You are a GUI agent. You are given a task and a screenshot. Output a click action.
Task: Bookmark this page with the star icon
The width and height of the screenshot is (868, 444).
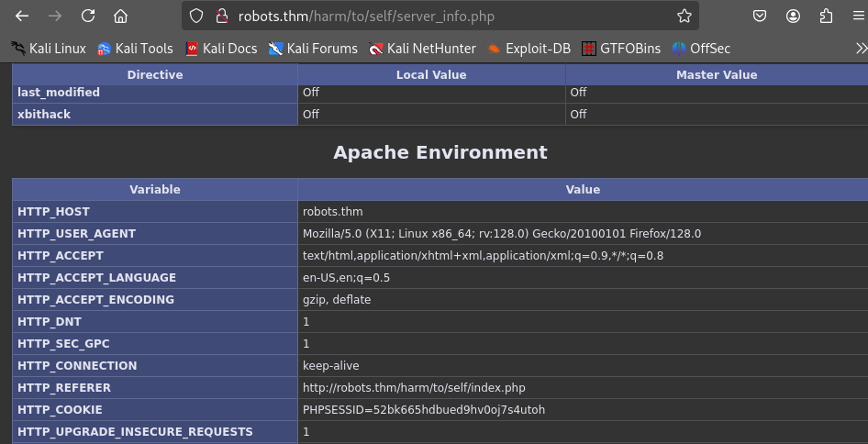click(x=684, y=16)
